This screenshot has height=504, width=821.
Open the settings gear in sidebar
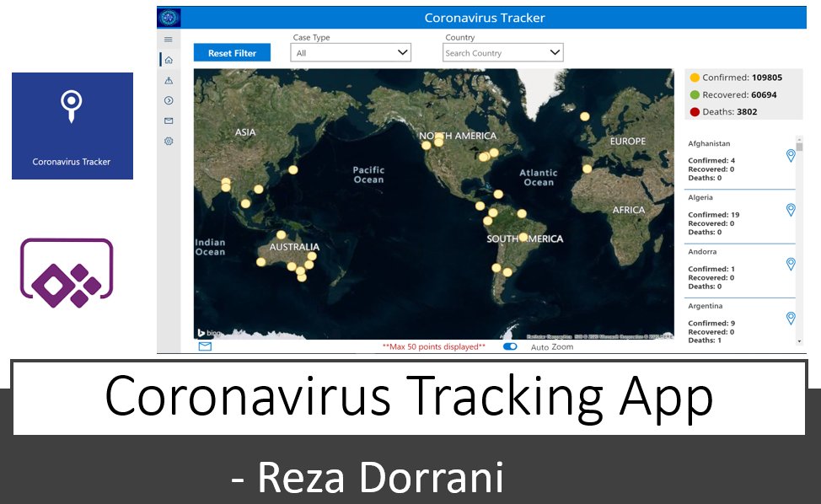coord(169,142)
